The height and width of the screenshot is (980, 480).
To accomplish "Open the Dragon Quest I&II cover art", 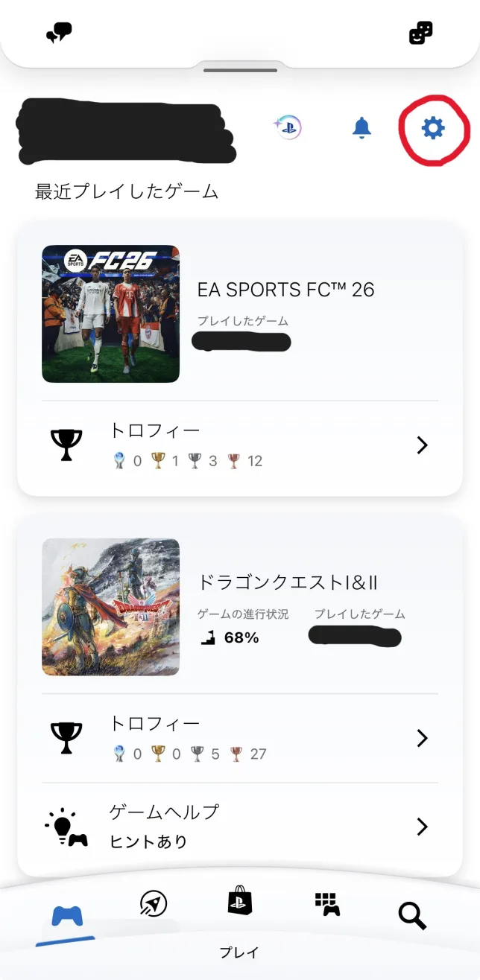I will [x=110, y=607].
